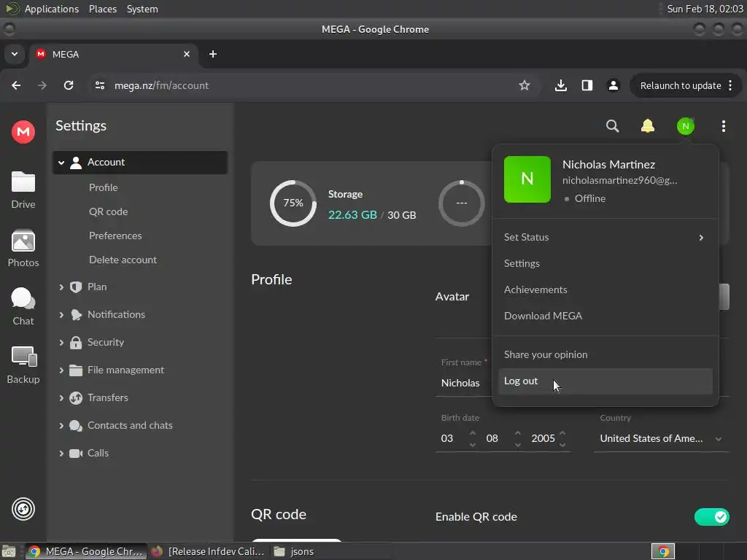The image size is (747, 560).
Task: Go to the Photos section
Action: [23, 248]
